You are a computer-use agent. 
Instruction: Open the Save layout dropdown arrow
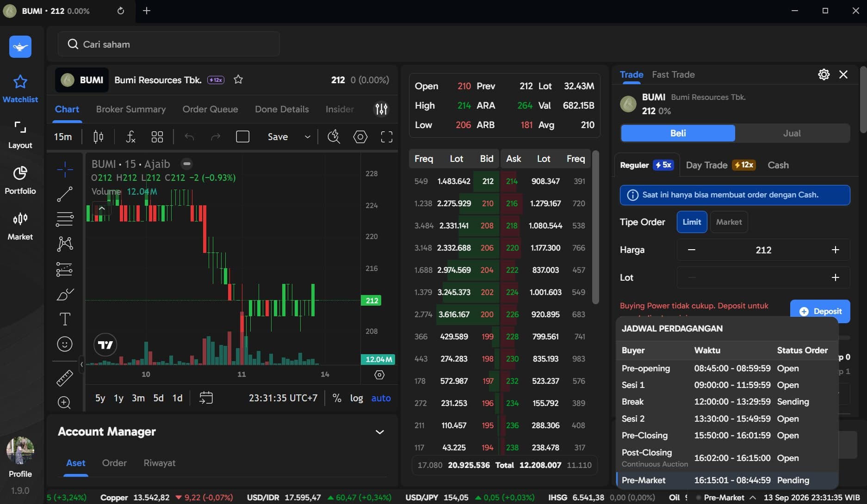tap(307, 136)
